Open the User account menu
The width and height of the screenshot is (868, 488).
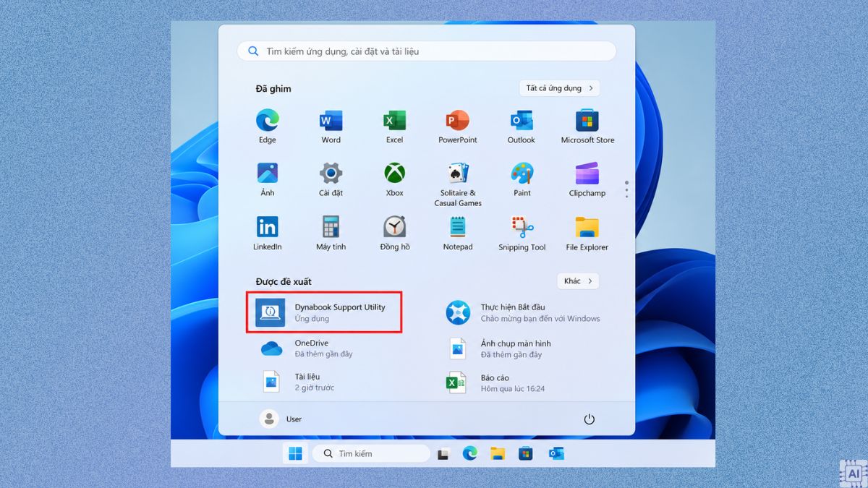pos(281,419)
